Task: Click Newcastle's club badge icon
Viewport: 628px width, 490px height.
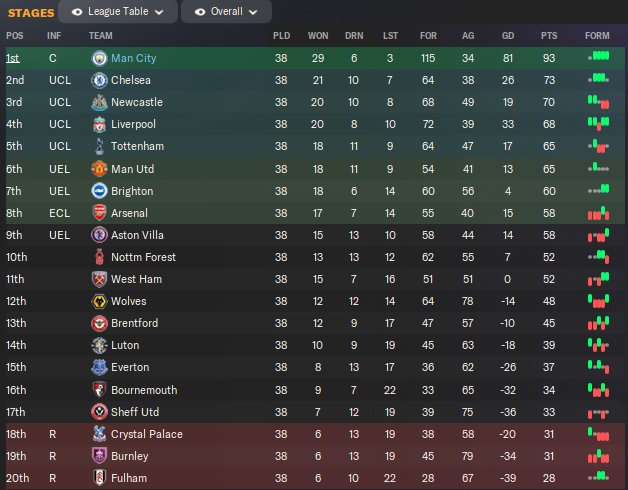Action: point(99,102)
